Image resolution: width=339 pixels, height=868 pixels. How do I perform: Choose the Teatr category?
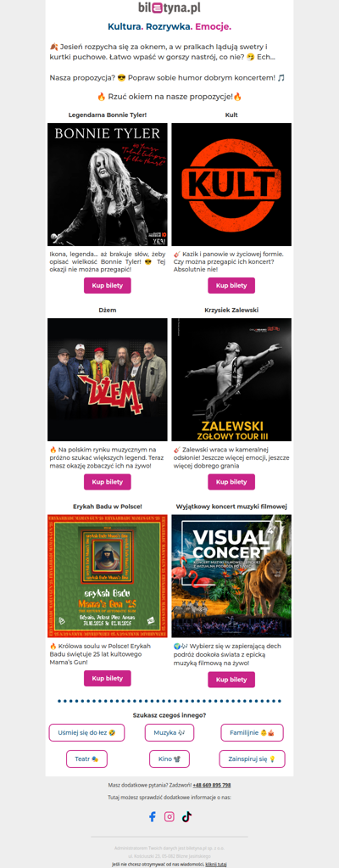coord(86,759)
